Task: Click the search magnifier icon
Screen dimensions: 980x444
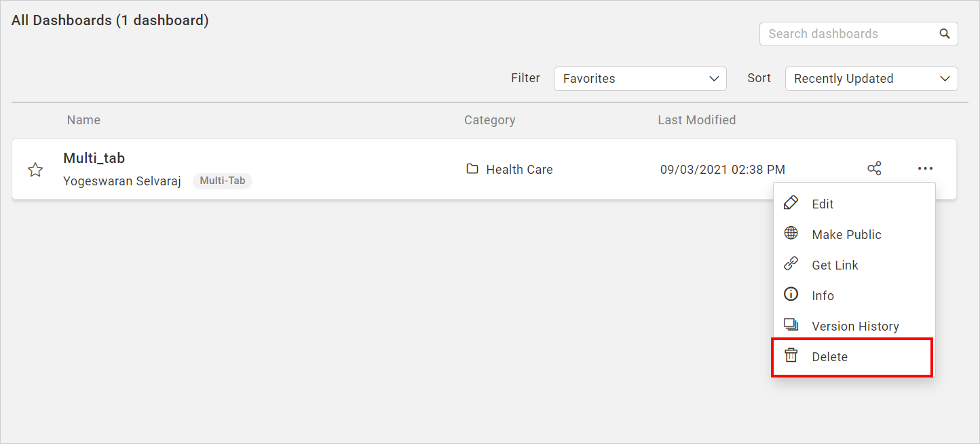Action: click(944, 33)
